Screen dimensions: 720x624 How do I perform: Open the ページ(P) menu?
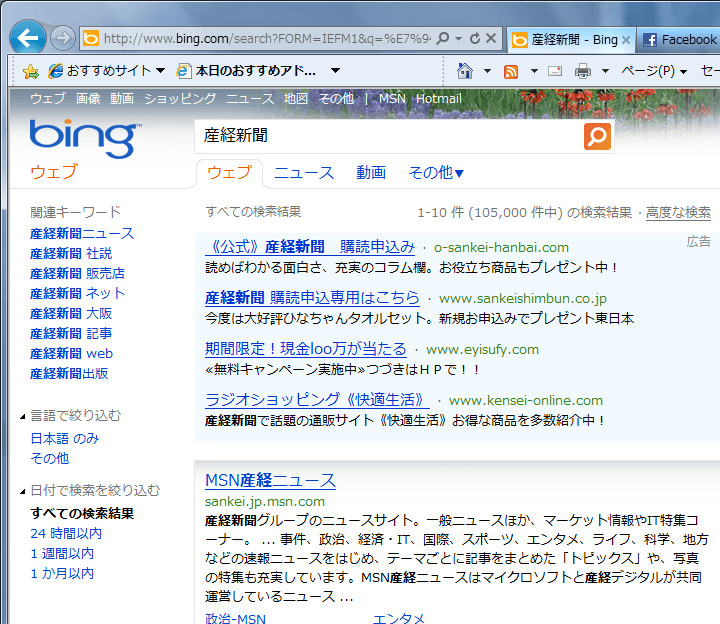click(x=654, y=71)
